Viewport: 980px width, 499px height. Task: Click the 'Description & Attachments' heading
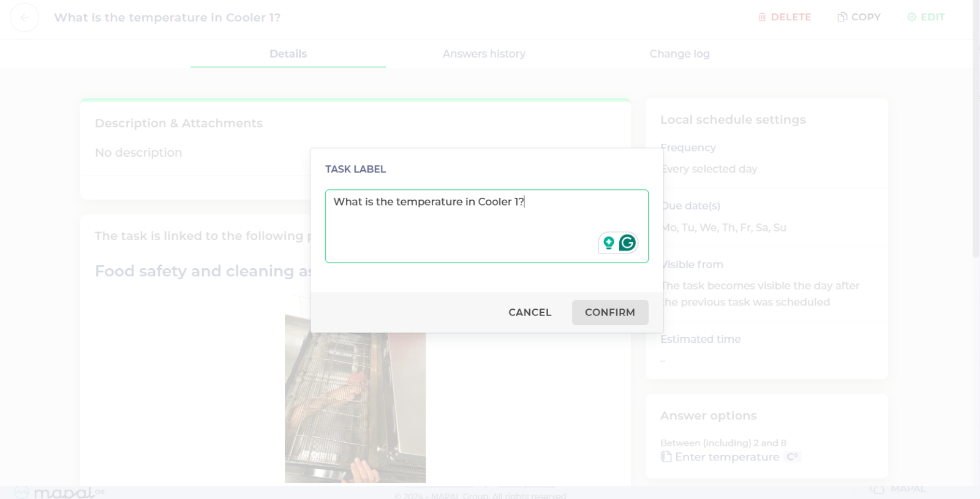coord(179,123)
